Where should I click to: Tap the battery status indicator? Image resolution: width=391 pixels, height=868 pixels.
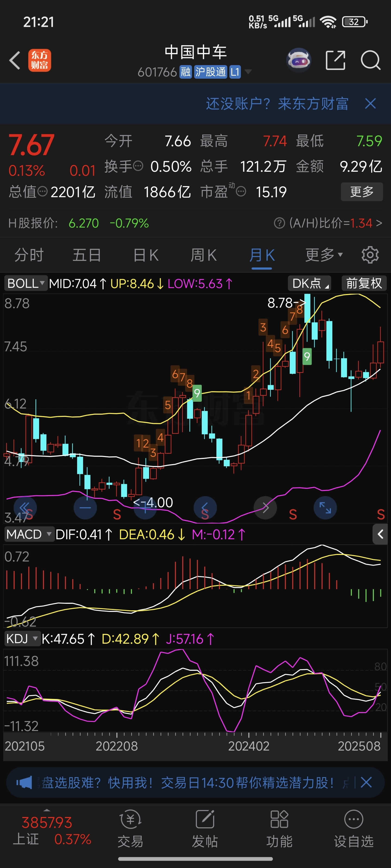[x=355, y=22]
